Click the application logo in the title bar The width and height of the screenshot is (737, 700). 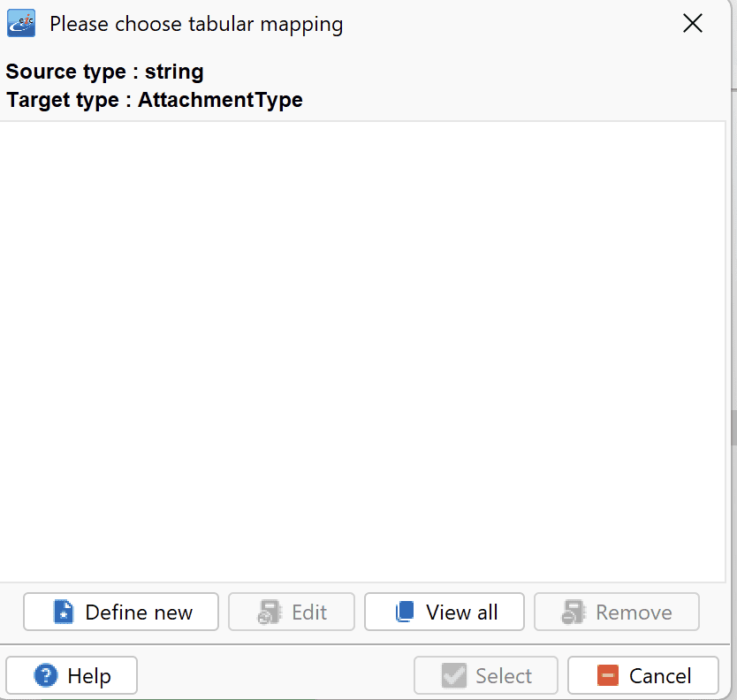tap(21, 23)
